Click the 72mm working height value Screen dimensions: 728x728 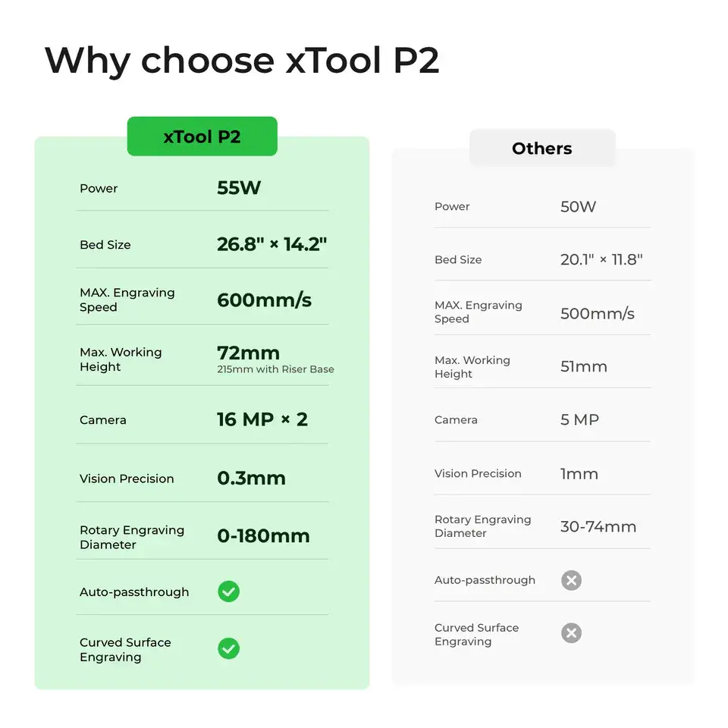pos(248,353)
